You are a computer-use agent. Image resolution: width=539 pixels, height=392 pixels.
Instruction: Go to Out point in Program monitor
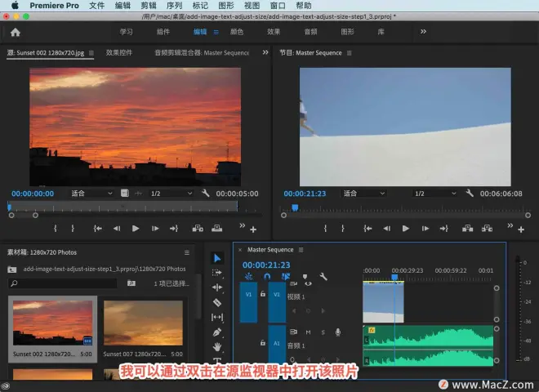pos(443,229)
